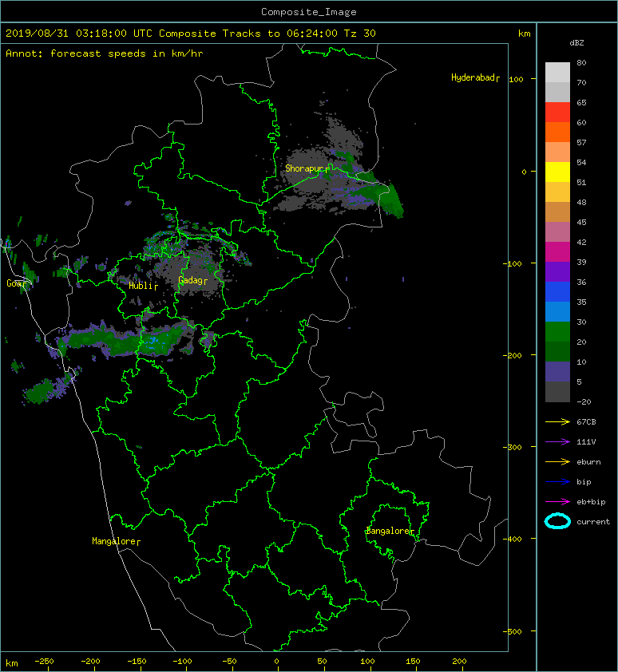Click the 80 value on the dBZ scale
Screen dimensions: 618x672
[581, 62]
